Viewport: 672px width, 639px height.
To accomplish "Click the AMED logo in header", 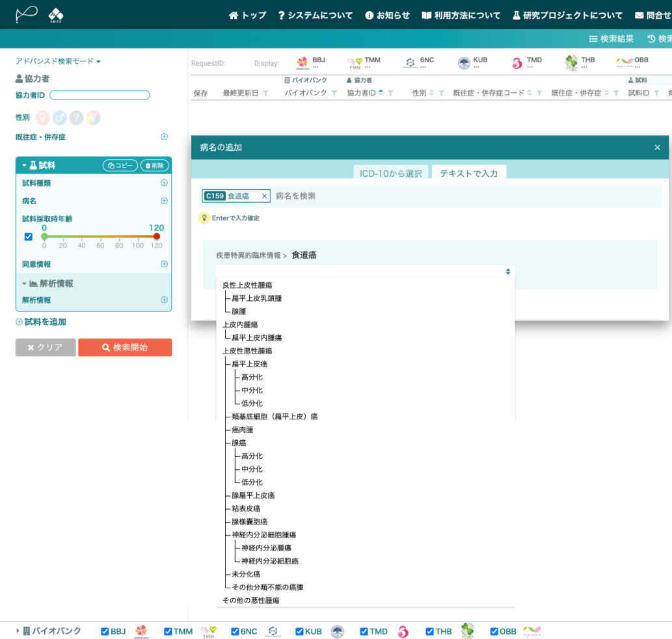I will point(56,15).
